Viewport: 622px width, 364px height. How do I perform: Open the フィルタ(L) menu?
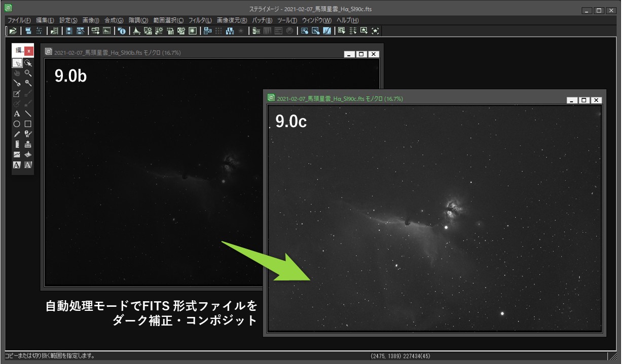pos(200,20)
